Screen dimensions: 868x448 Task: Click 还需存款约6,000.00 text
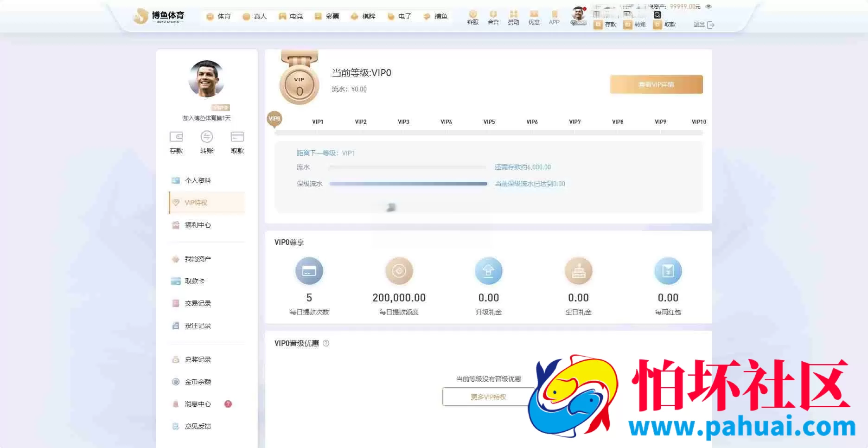pyautogui.click(x=523, y=167)
